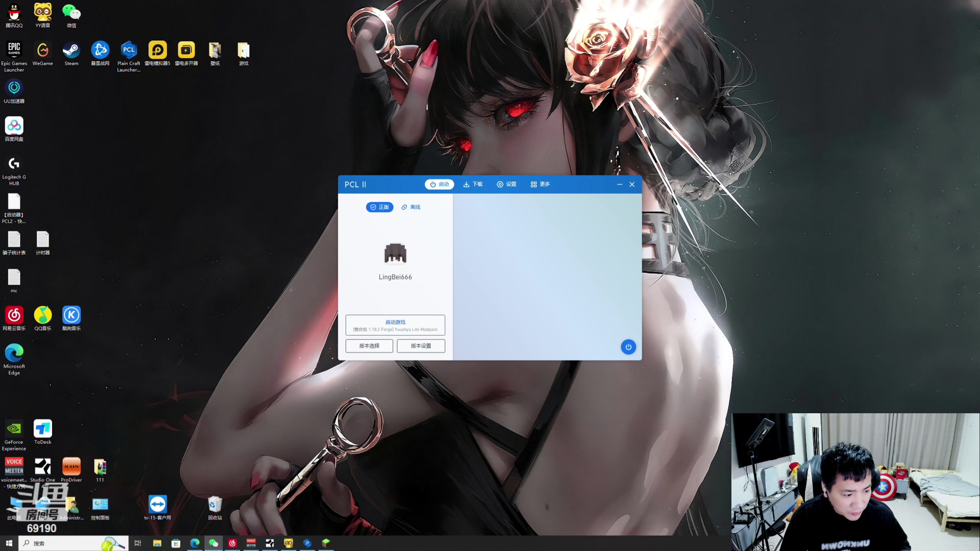The width and height of the screenshot is (980, 551).
Task: Select the 离线 login mode
Action: tap(411, 207)
